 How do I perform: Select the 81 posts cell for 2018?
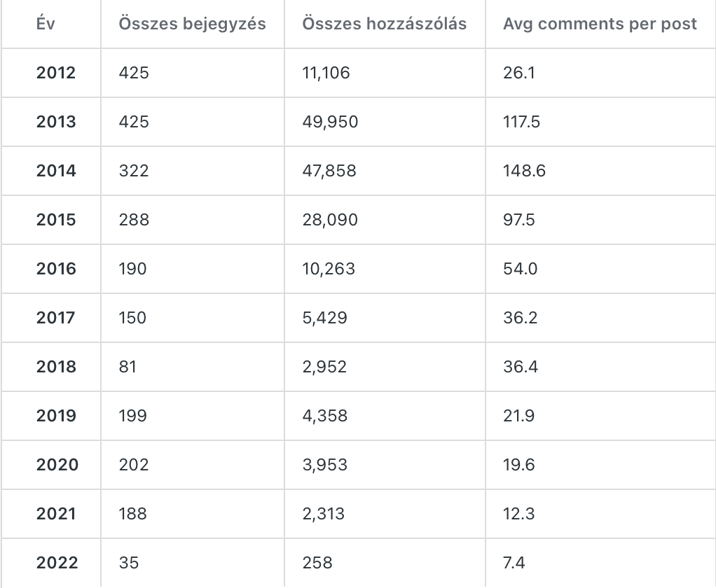(x=128, y=367)
